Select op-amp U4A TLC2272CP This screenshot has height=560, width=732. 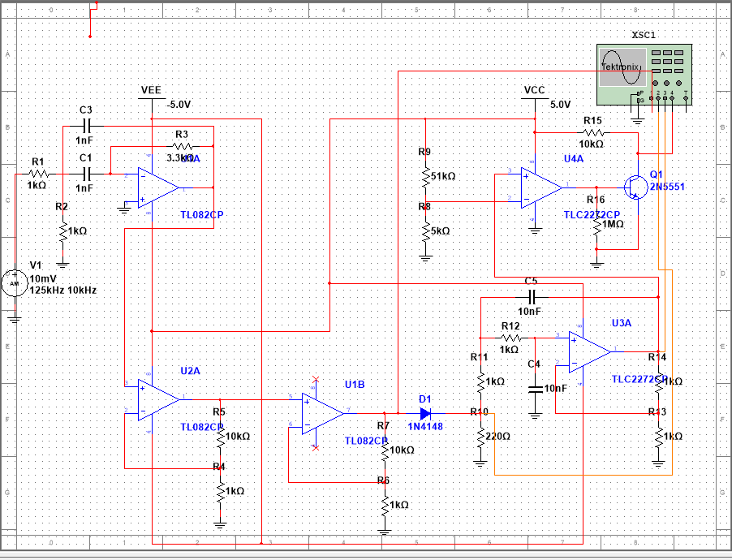pos(536,187)
